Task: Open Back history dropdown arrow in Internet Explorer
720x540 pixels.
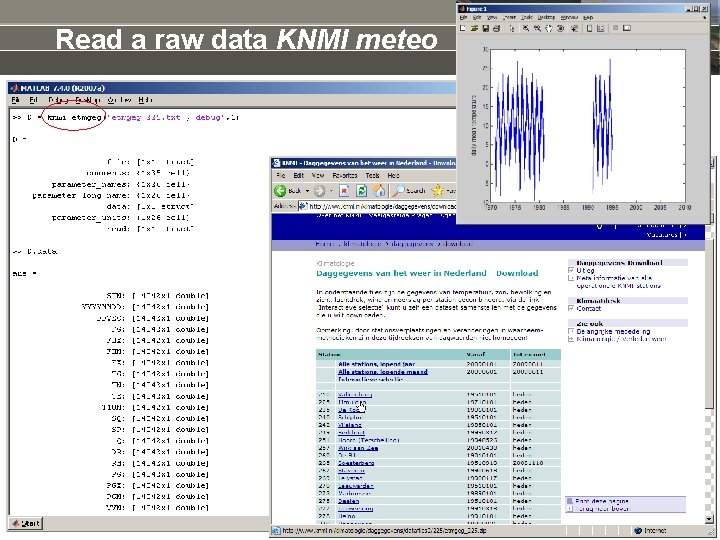Action: [x=307, y=191]
